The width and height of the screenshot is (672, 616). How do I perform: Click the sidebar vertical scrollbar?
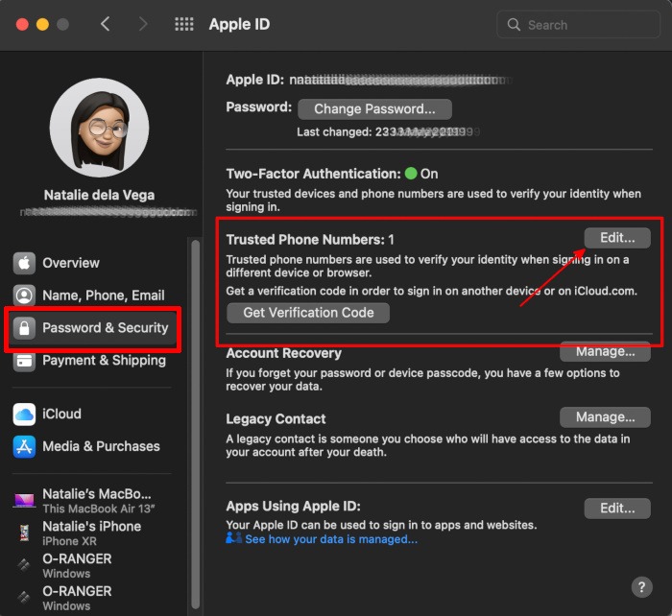click(x=196, y=424)
